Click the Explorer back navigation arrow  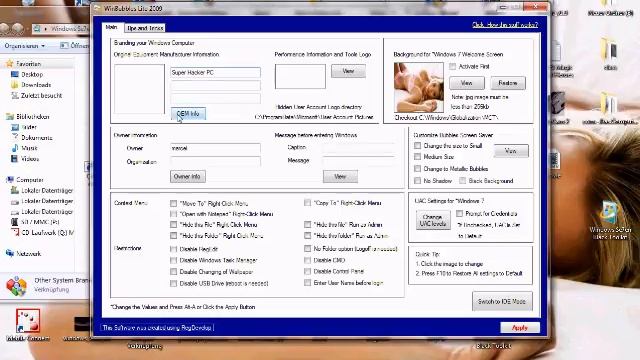click(5, 29)
